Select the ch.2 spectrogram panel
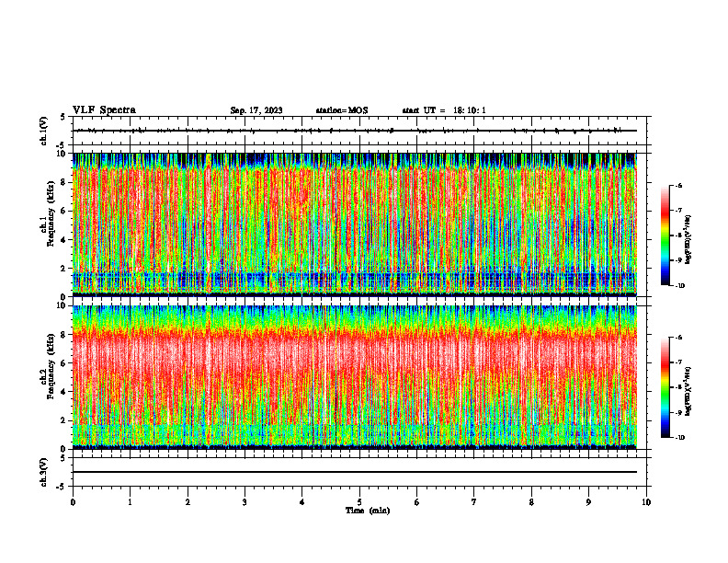Viewport: 728px width, 563px height. (355, 377)
